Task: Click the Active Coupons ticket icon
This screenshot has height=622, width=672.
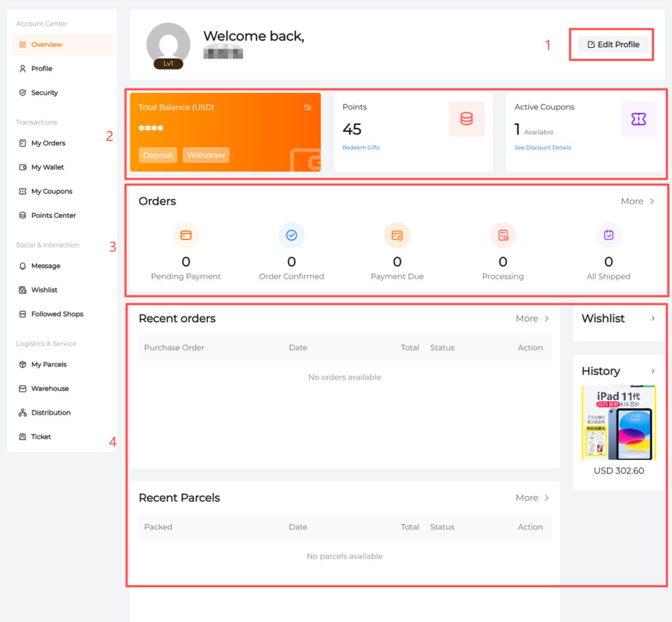Action: coord(638,119)
